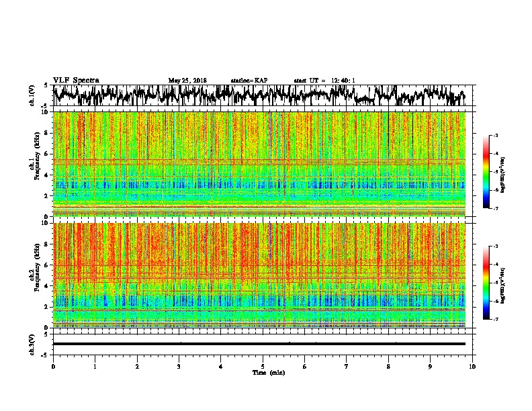The image size is (532, 411).
Task: Click the "0" tick on the time axis
Action: pos(53,367)
